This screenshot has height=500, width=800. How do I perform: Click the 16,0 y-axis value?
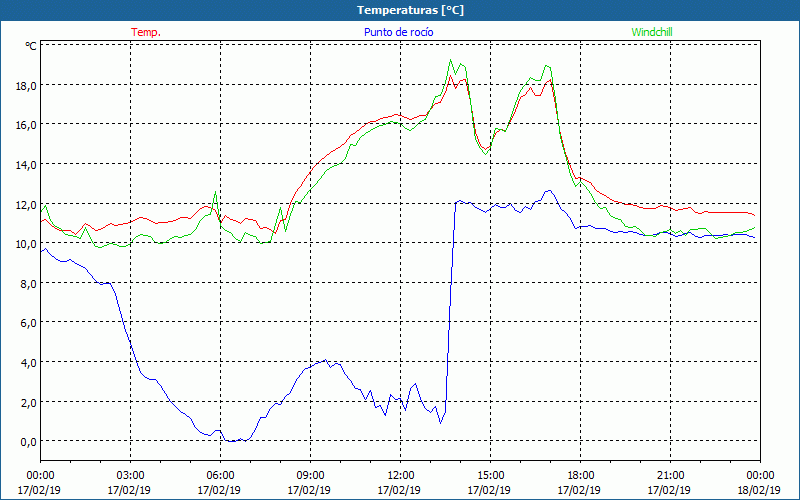[x=26, y=124]
